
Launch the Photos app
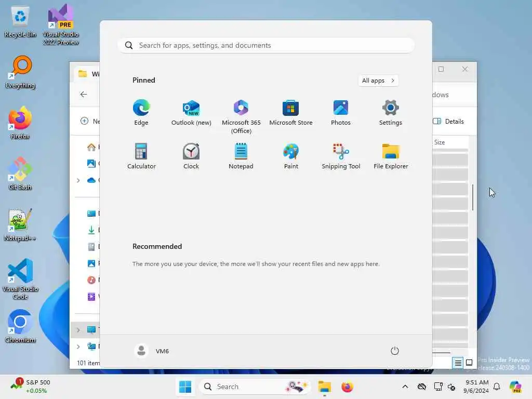click(341, 113)
